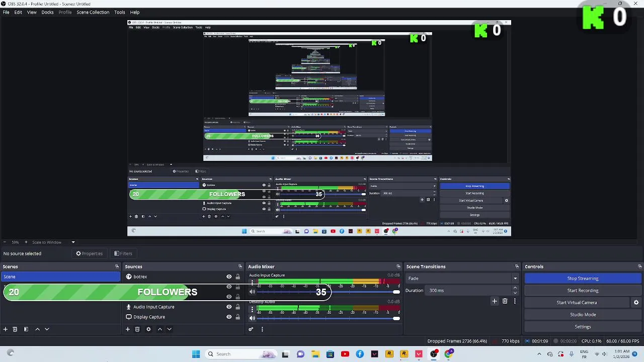Float the Sources dock panel
Screen dimensions: 644x362
tap(240, 266)
